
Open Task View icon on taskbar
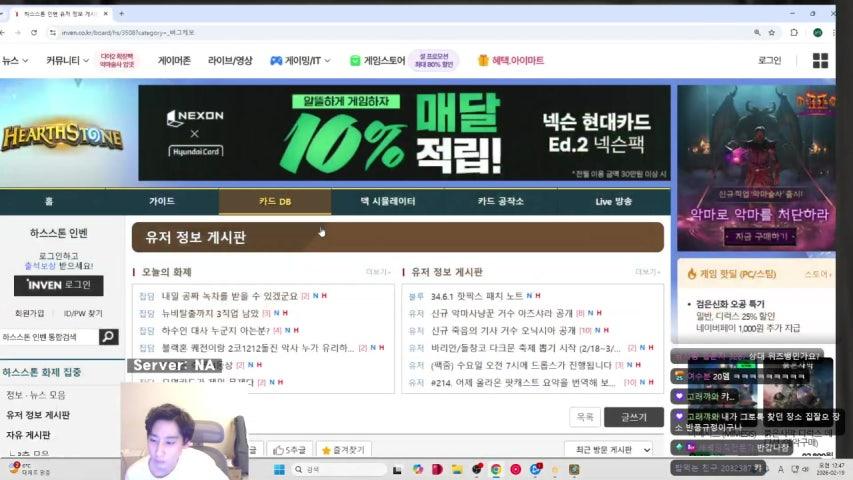397,470
